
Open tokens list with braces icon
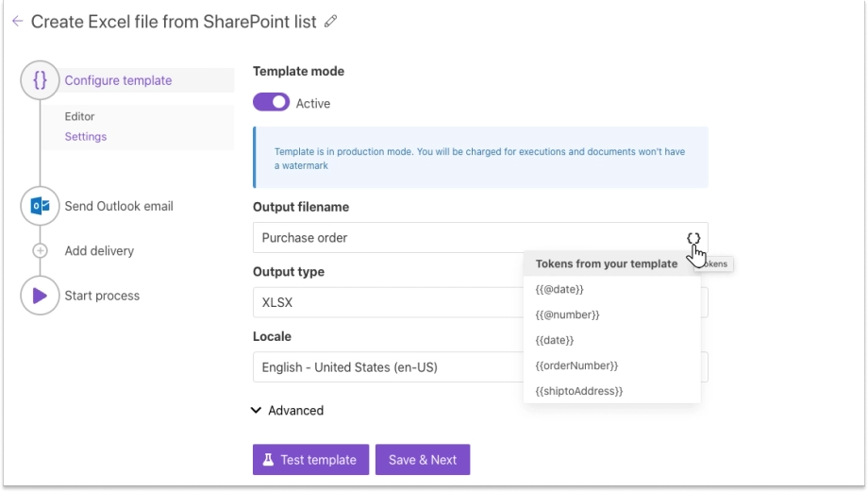pyautogui.click(x=693, y=238)
